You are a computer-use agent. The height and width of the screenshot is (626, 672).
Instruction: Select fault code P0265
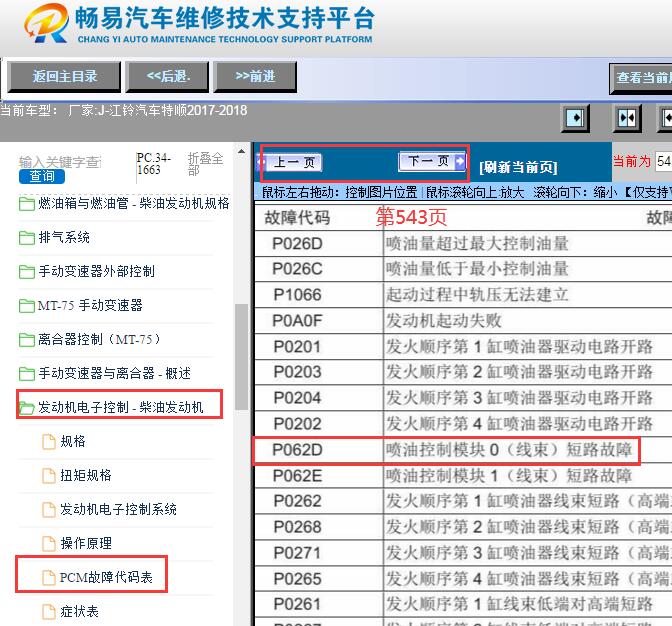click(297, 579)
